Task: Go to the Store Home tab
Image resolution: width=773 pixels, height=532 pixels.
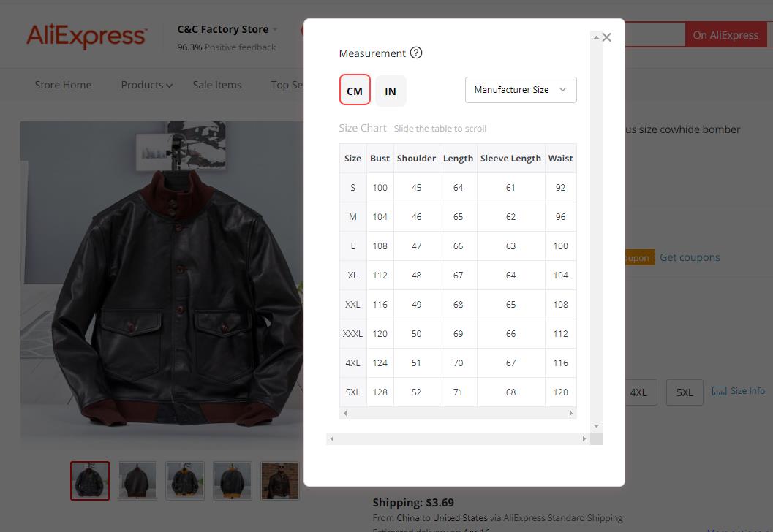Action: click(63, 85)
